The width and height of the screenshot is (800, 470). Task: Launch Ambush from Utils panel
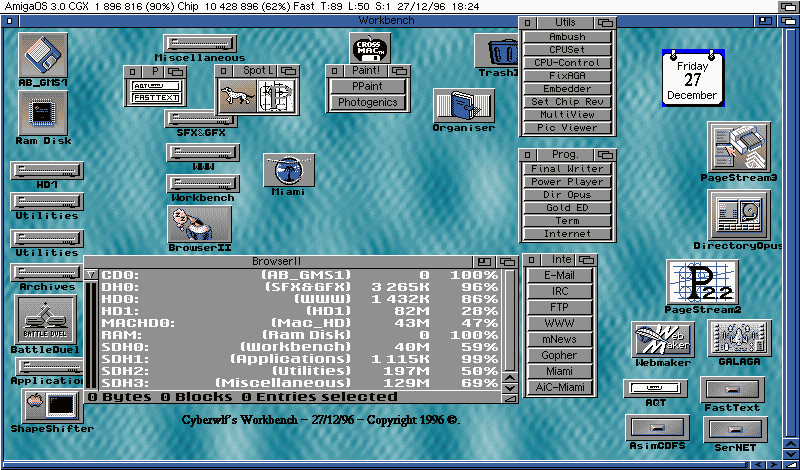click(567, 37)
